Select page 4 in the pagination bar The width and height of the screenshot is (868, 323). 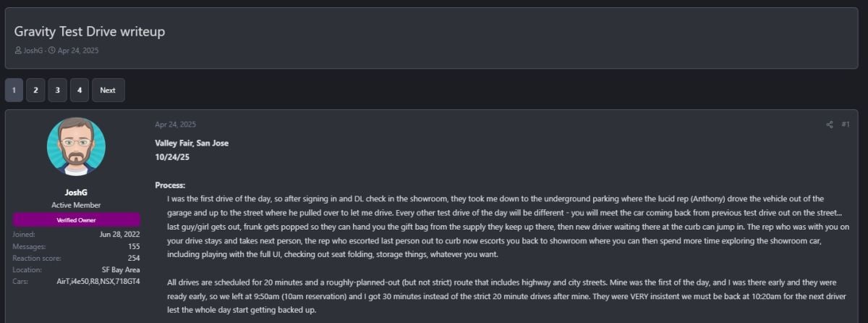click(x=80, y=91)
